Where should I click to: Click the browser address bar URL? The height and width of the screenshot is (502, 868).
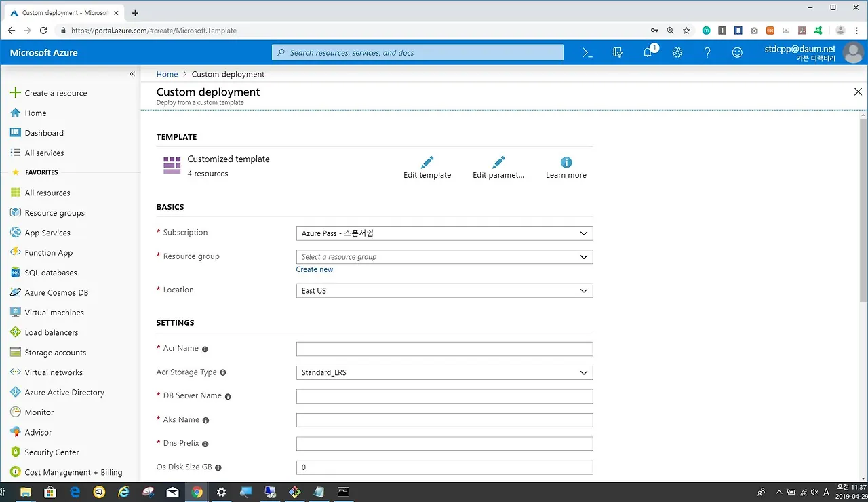154,31
